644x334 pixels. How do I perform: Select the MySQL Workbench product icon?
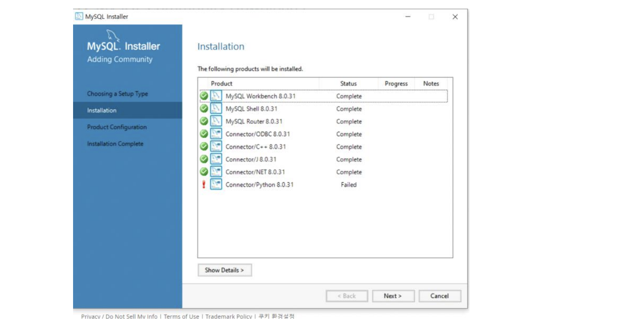tap(216, 96)
